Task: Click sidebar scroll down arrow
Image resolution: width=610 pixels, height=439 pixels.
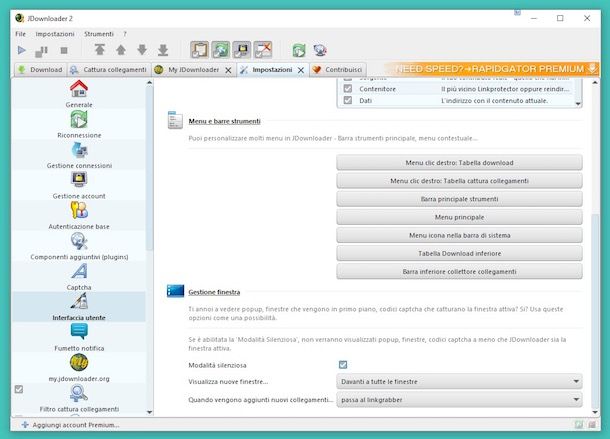Action: pos(149,412)
